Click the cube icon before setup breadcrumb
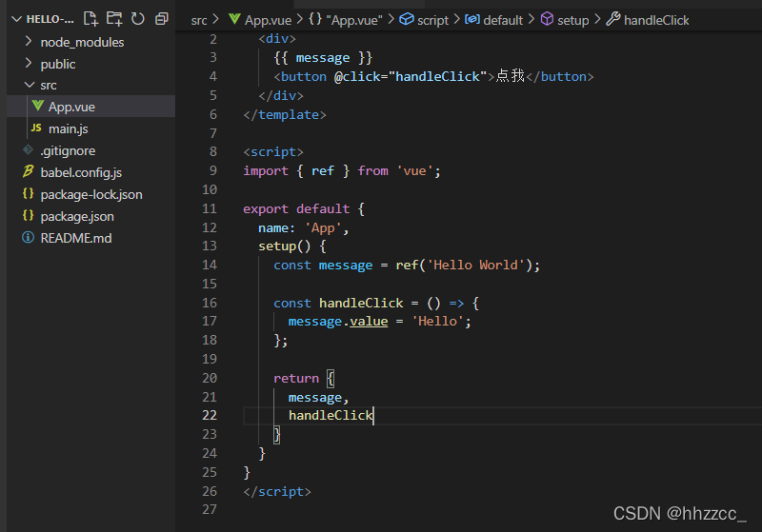 pyautogui.click(x=547, y=19)
